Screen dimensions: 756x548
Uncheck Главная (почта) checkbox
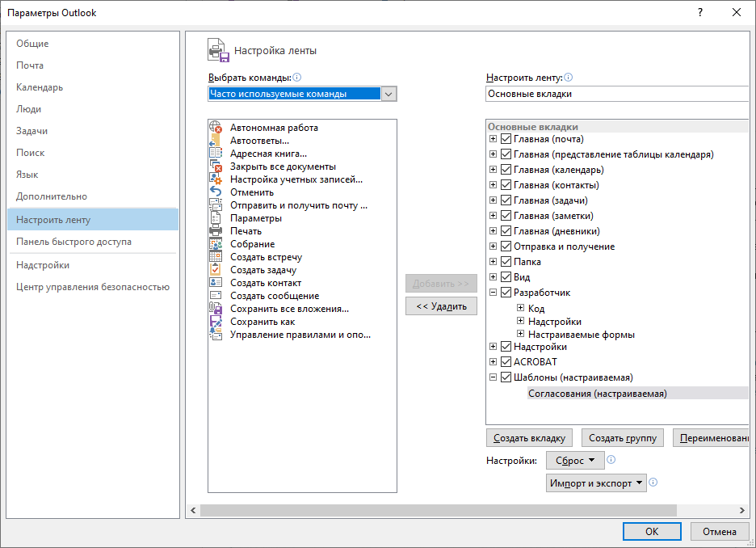[x=506, y=139]
